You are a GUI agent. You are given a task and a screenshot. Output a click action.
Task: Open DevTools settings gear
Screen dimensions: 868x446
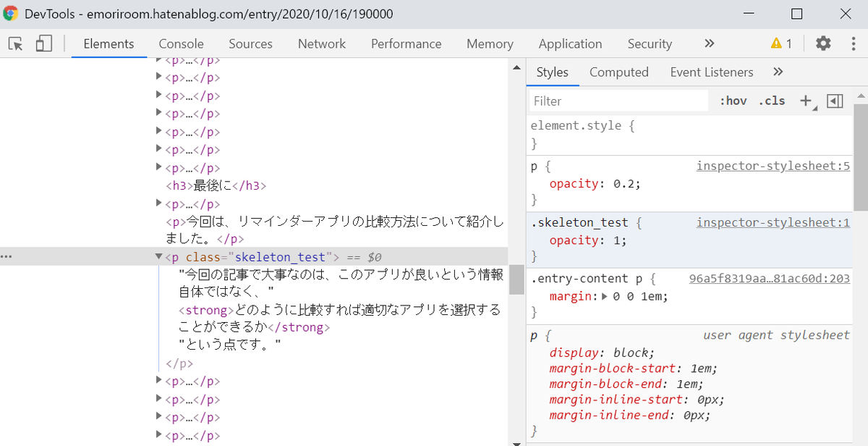[x=823, y=43]
